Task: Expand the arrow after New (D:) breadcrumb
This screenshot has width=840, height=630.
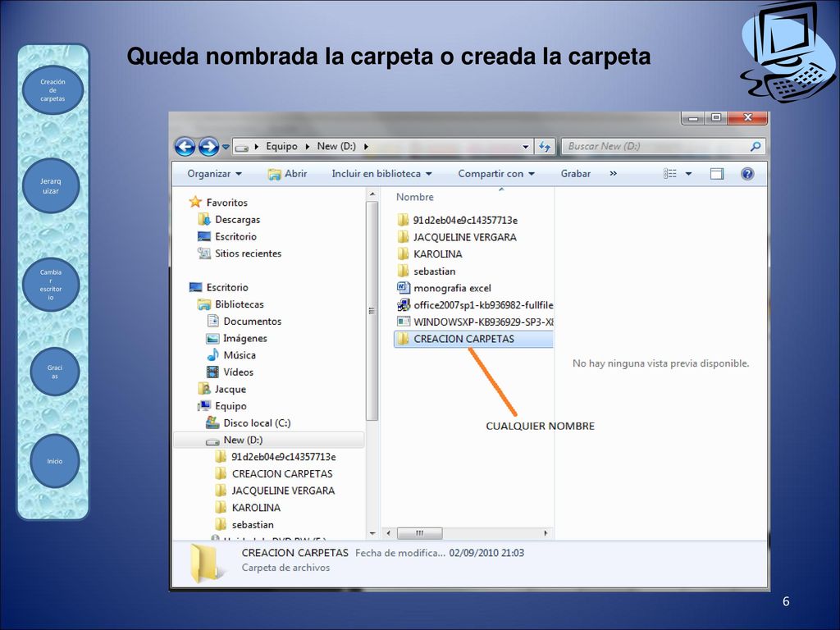Action: point(366,146)
